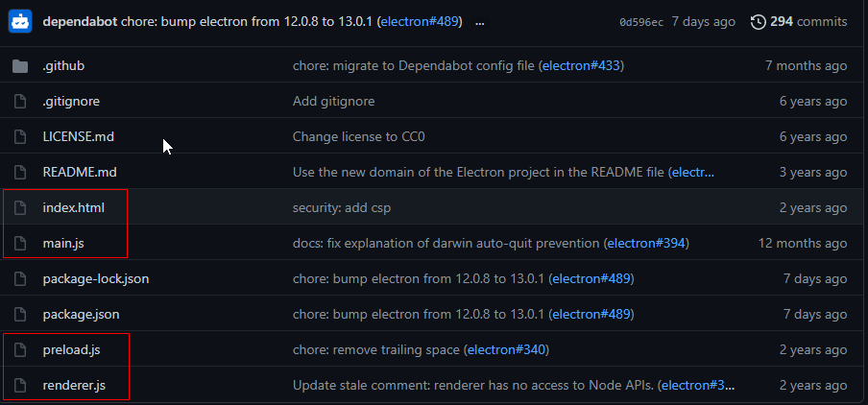Expand the commit message ellipsis button

coord(480,22)
